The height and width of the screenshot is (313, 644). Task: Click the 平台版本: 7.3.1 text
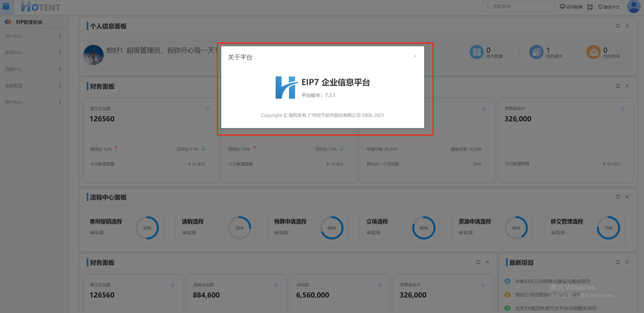318,95
